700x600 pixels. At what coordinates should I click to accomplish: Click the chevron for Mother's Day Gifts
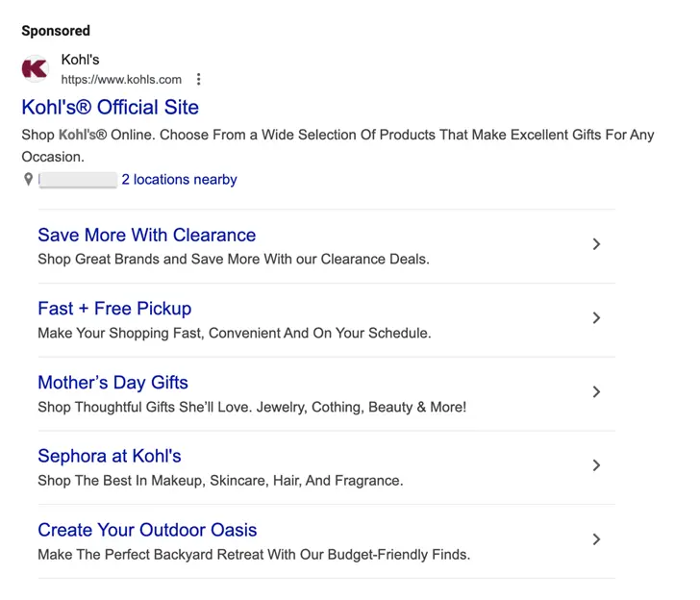pyautogui.click(x=596, y=392)
